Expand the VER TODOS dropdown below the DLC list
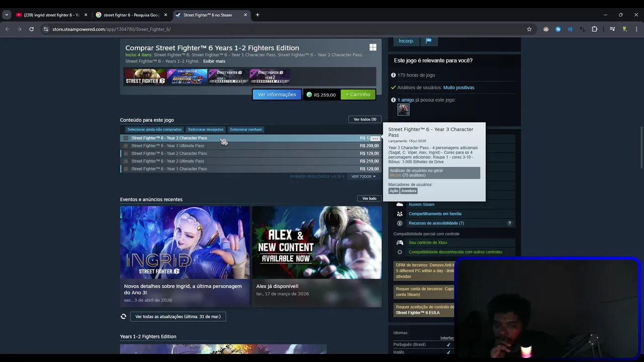The image size is (644, 362). [x=363, y=176]
